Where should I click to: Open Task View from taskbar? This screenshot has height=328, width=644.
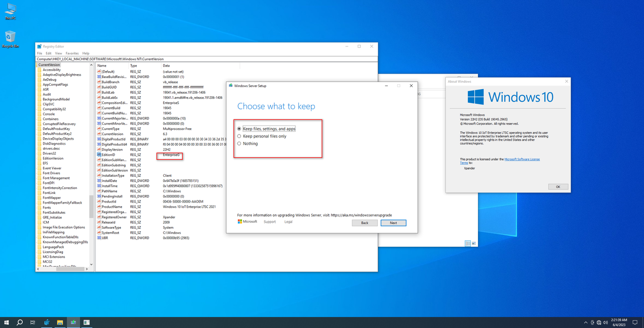(33, 322)
